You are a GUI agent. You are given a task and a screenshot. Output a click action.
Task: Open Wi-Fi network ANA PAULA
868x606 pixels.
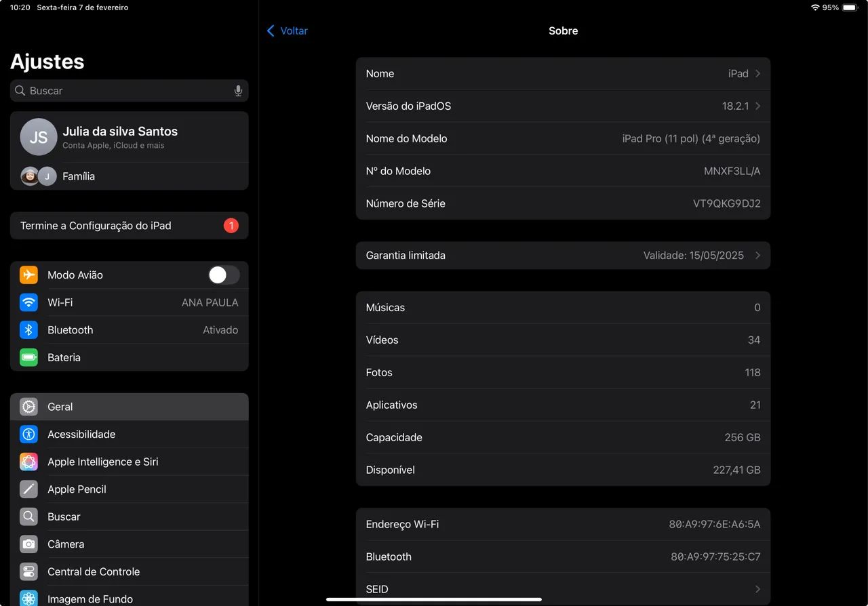[130, 302]
